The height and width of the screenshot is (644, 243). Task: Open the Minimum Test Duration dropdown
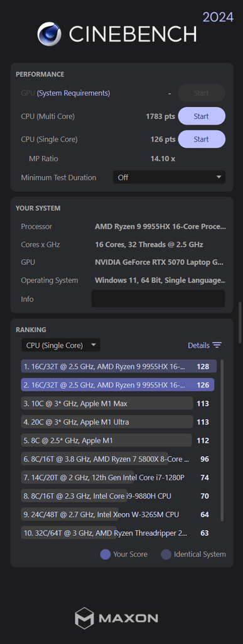170,177
